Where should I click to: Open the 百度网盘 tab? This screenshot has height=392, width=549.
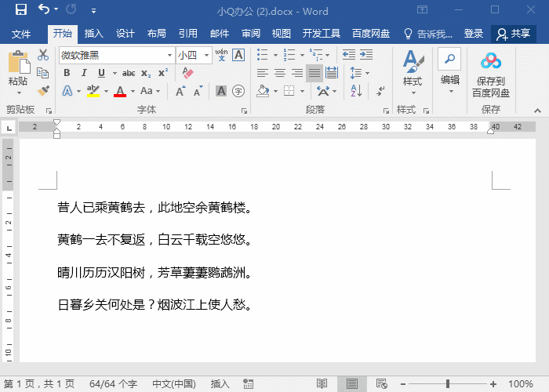[x=371, y=34]
